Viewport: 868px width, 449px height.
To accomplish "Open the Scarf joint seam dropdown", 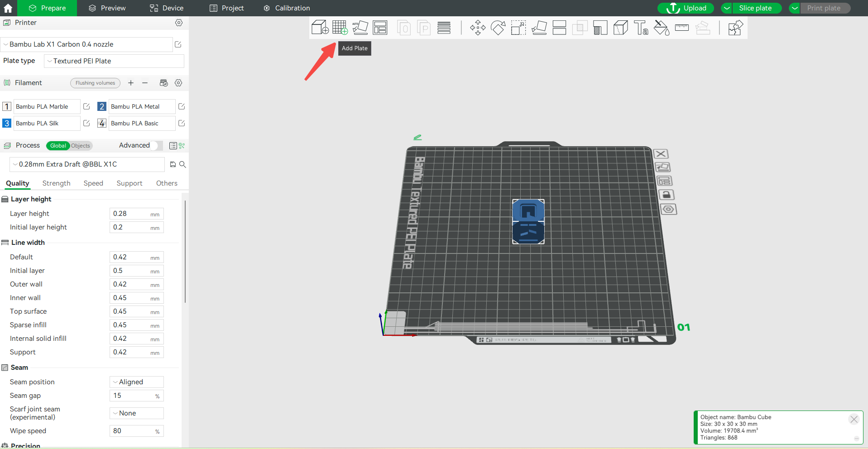I will (136, 413).
